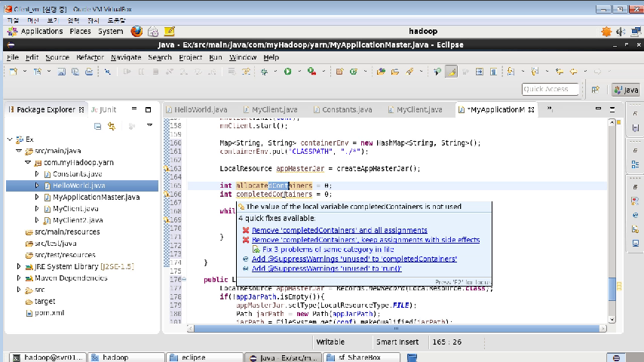
Task: Click Collapse All in Package Explorer
Action: [97, 127]
